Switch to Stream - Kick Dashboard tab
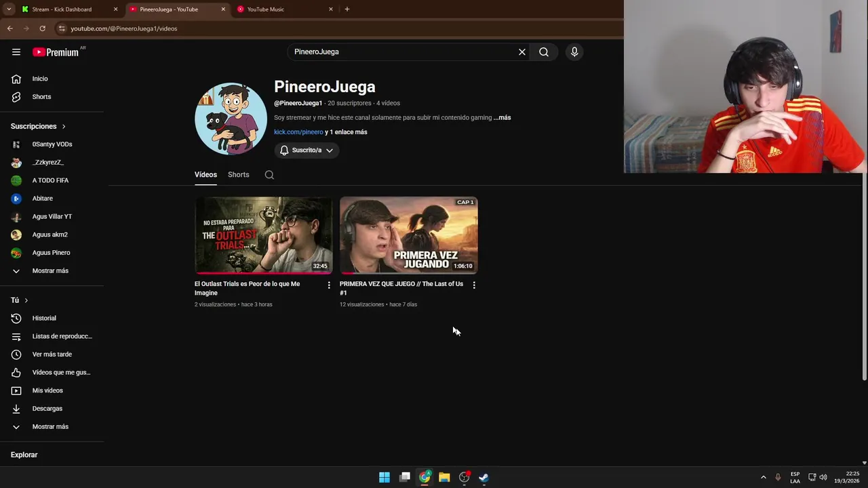The width and height of the screenshot is (868, 488). [x=70, y=9]
